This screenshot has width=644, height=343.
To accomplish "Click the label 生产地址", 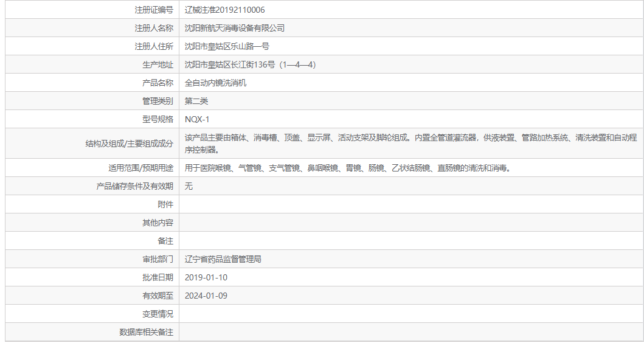I will click(x=158, y=64).
